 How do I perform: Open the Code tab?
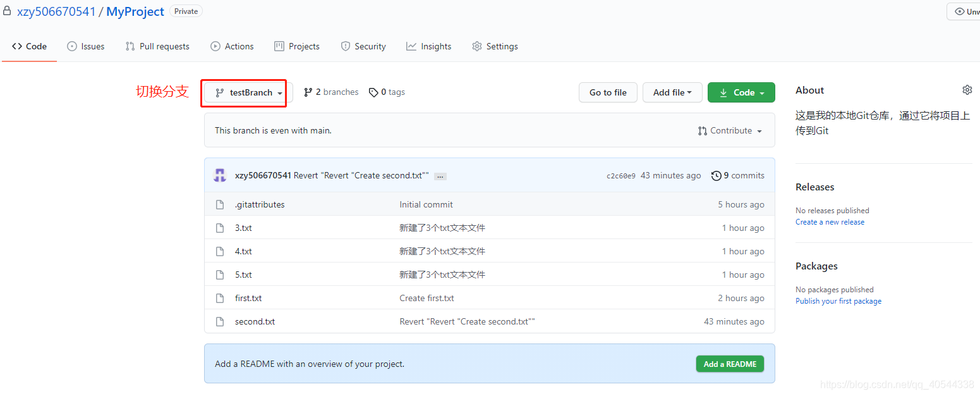click(29, 46)
